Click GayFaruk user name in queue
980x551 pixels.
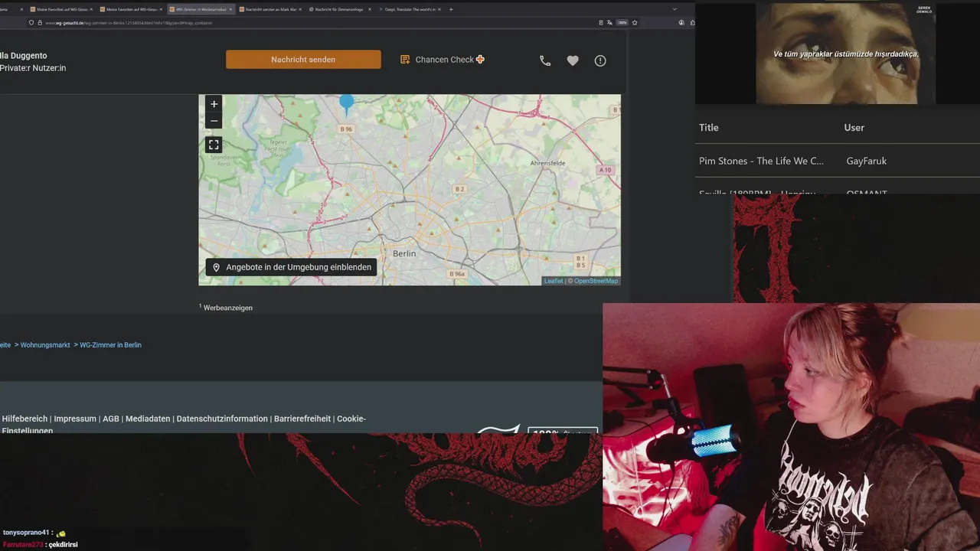tap(866, 161)
